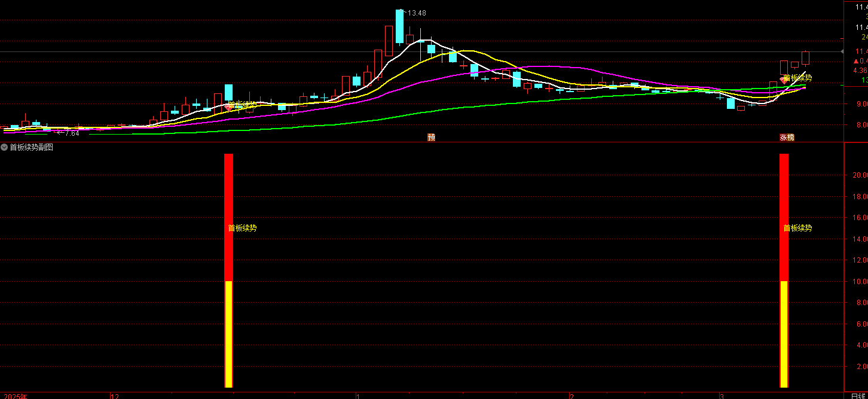Click the 8.00 price axis label

(x=861, y=125)
